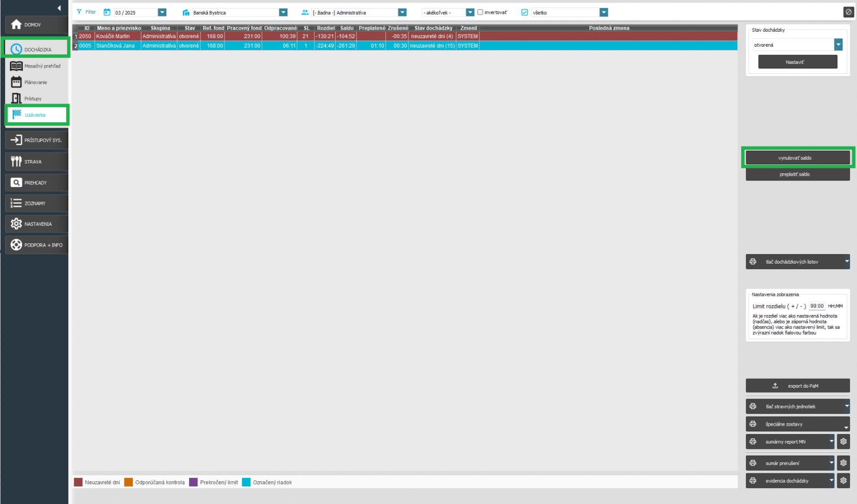This screenshot has height=504, width=857.
Task: Open settings gear for sumárny report MN
Action: 843,442
